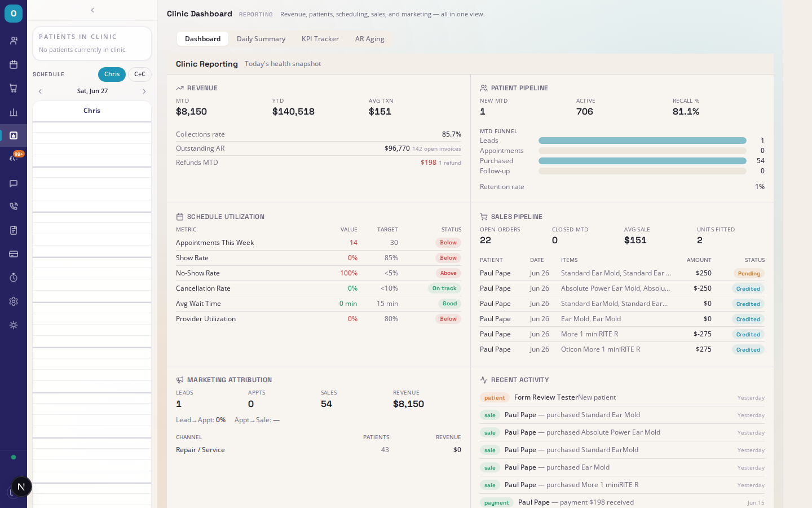
Task: Click the 142 open invoices link
Action: click(436, 149)
